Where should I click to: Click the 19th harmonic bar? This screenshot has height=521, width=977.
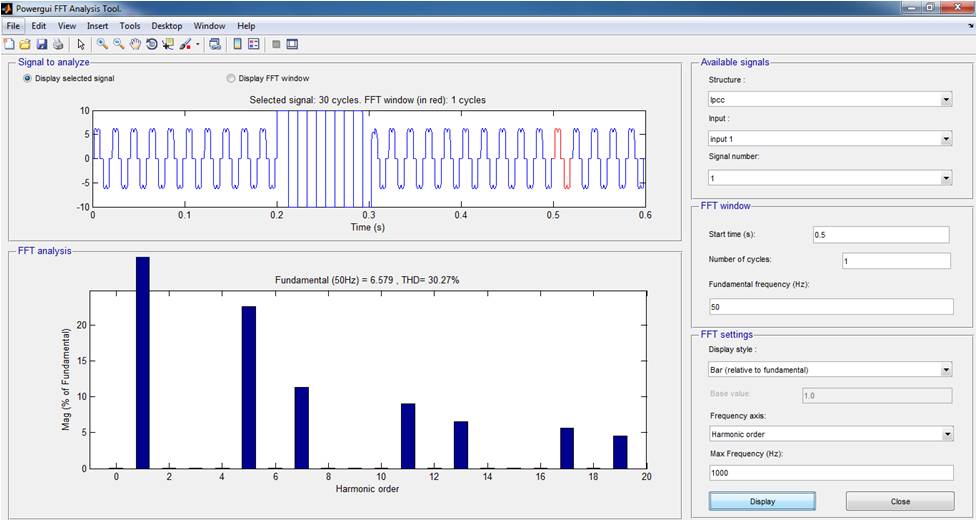tap(620, 452)
